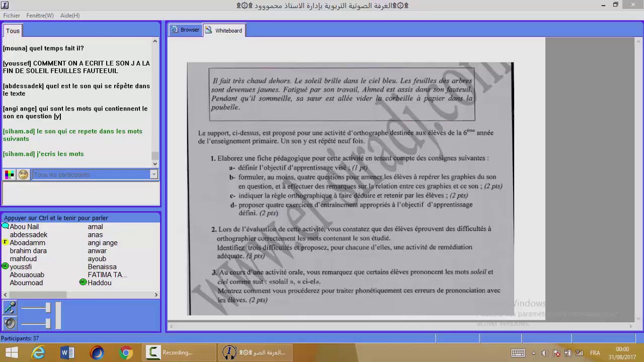Select participant Benaissa

102,267
